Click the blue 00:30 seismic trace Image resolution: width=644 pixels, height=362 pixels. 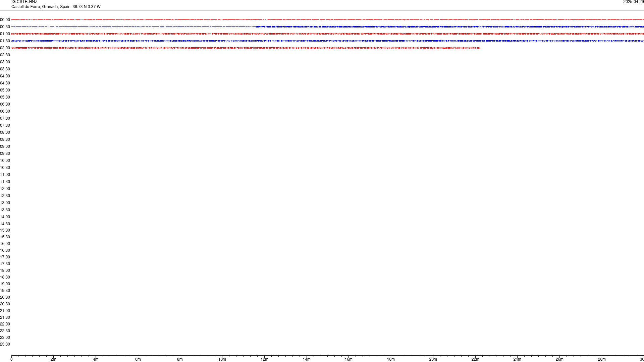(x=328, y=27)
